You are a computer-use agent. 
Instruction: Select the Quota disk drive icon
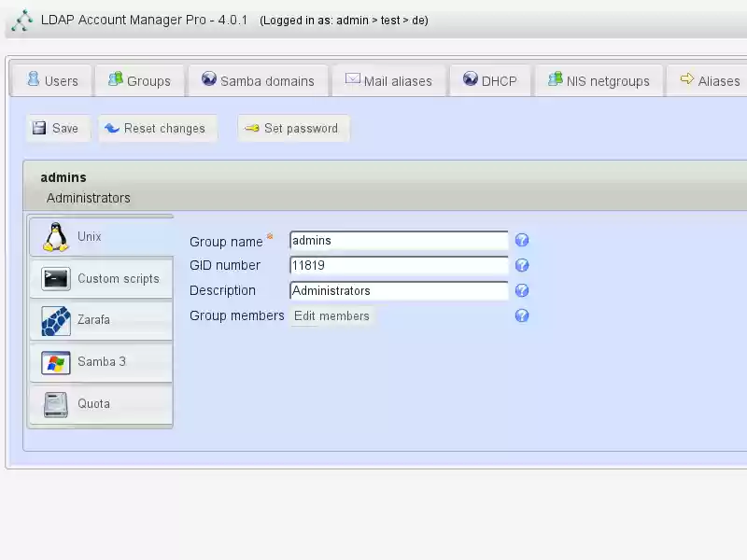tap(54, 404)
